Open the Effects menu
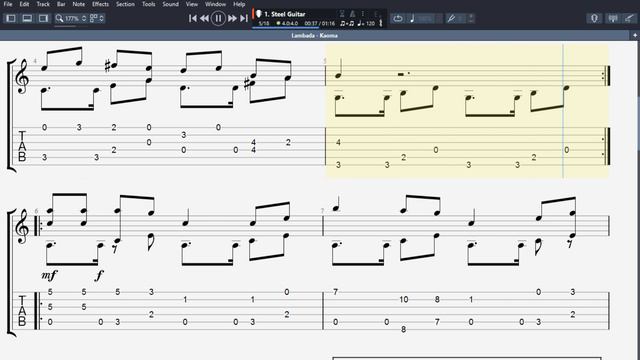Viewport: 640px width, 360px height. [100, 4]
